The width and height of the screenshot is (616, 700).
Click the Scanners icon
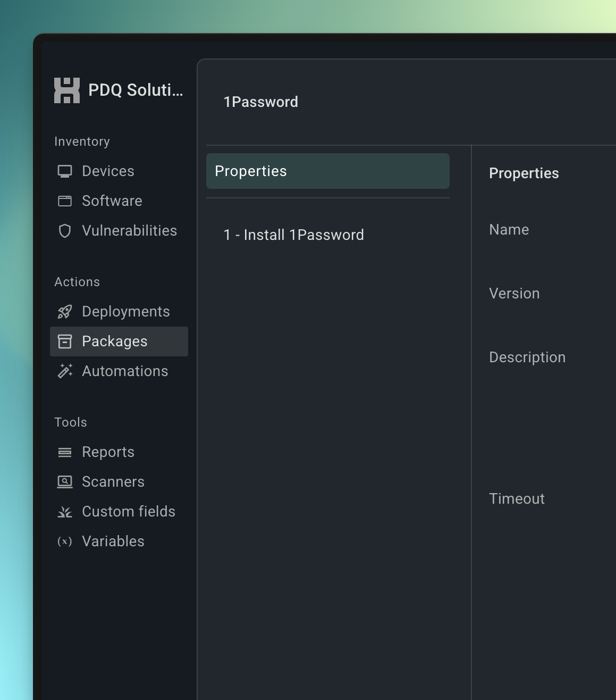pos(65,482)
